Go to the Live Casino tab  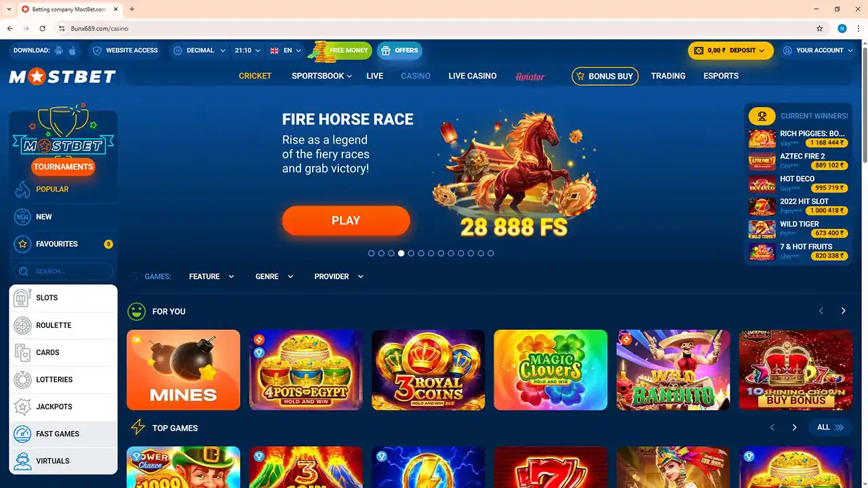[472, 76]
